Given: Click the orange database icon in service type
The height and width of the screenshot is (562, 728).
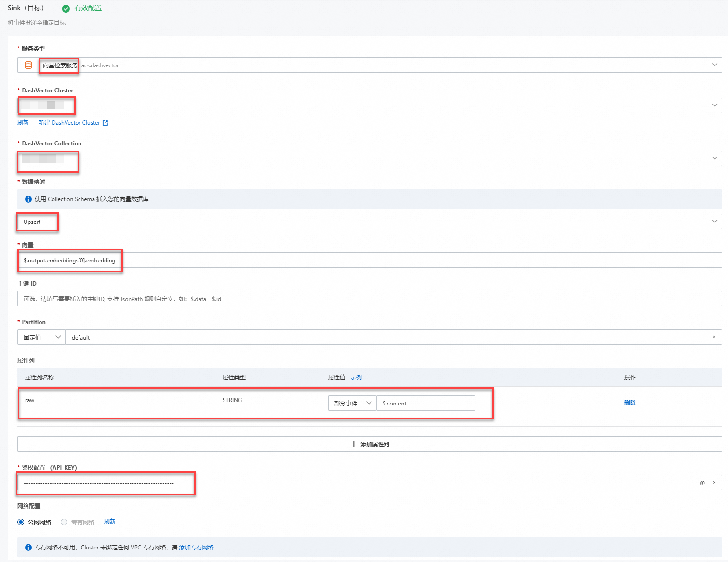Looking at the screenshot, I should pos(28,65).
